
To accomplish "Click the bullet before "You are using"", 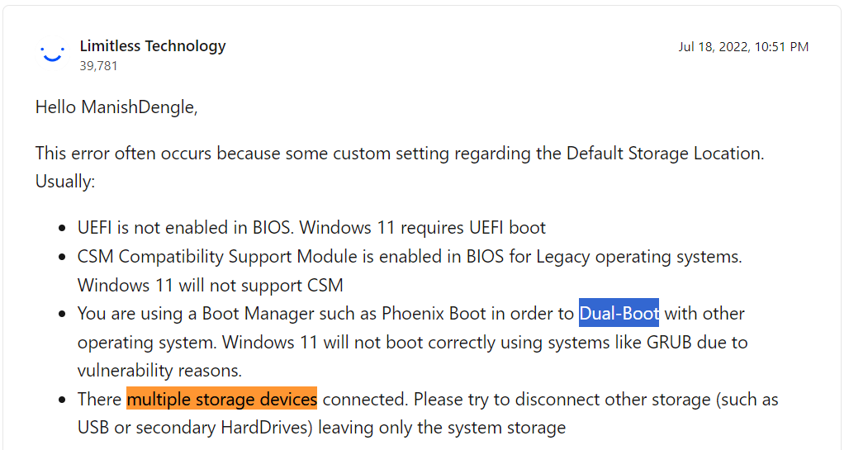I will (x=63, y=315).
